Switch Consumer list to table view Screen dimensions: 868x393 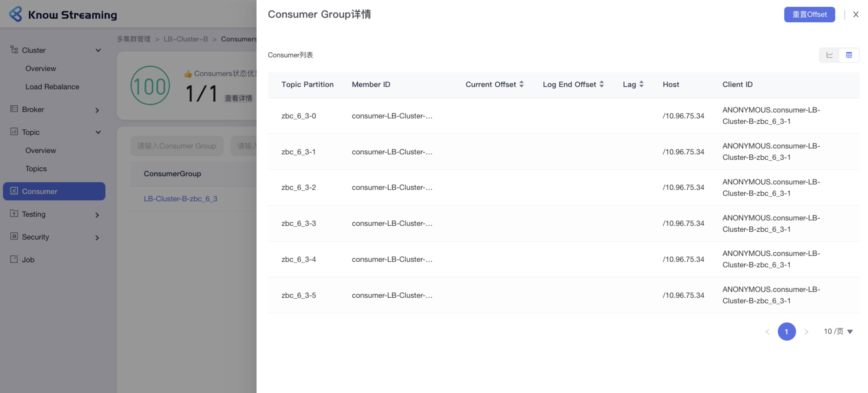click(x=849, y=55)
